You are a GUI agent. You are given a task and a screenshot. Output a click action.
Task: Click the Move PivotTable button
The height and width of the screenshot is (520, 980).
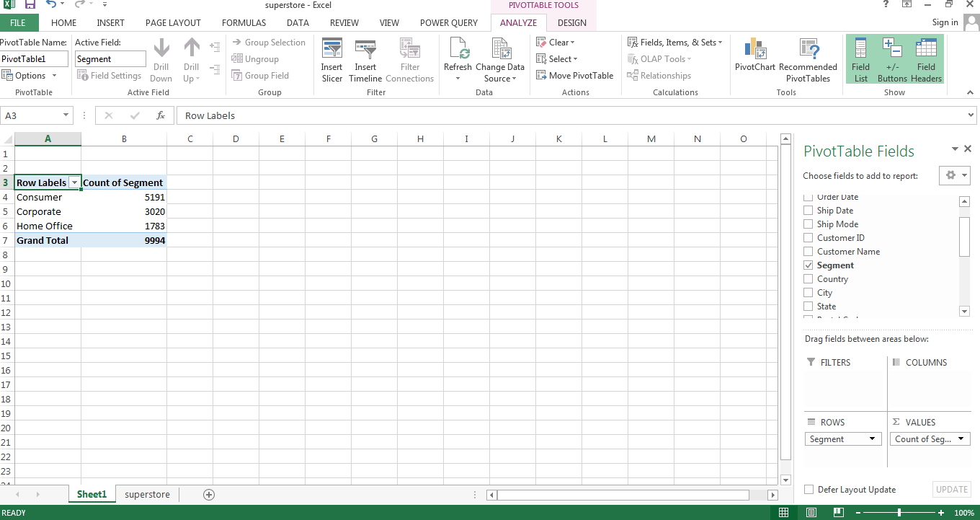coord(574,76)
